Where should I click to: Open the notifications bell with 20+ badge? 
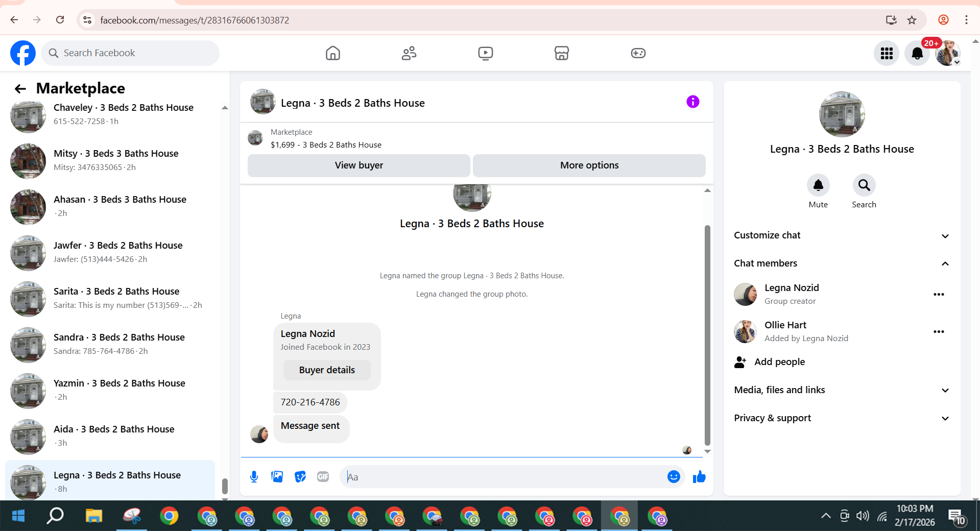coord(917,53)
